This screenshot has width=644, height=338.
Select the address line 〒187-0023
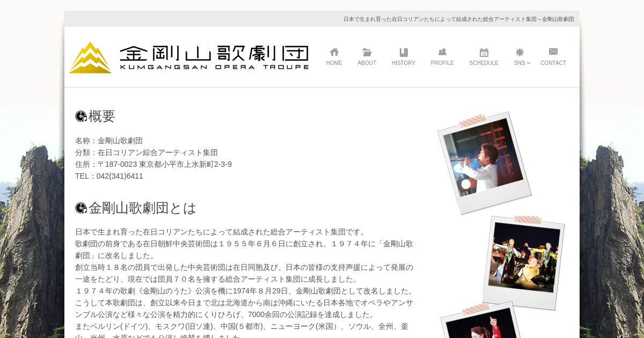[153, 164]
